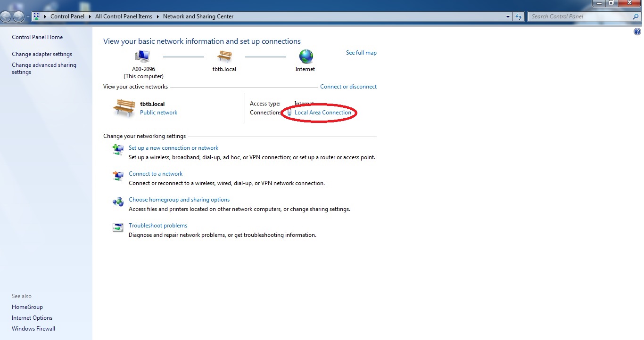This screenshot has height=340, width=644.
Task: Open Windows Firewall from See also
Action: (33, 329)
